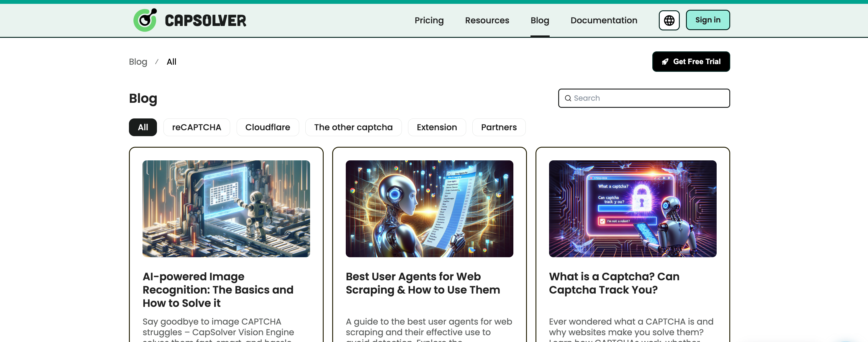Filter posts by reCAPTCHA
868x342 pixels.
(x=196, y=127)
